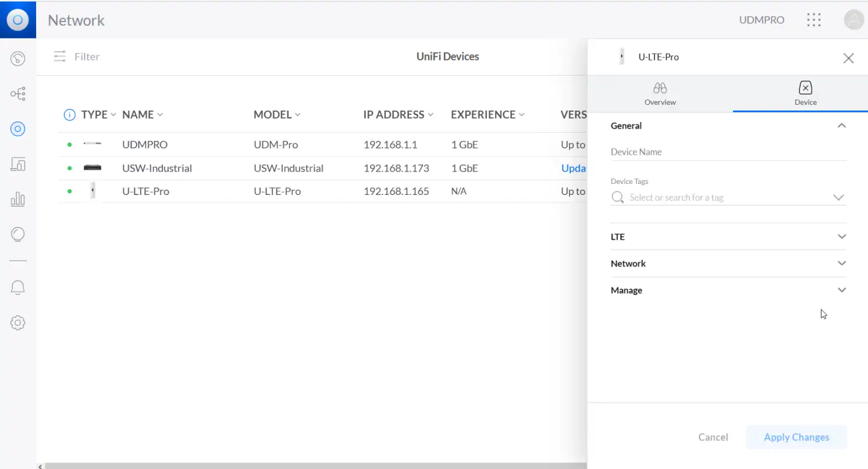The image size is (868, 469).
Task: Click the Filter control
Action: point(77,56)
